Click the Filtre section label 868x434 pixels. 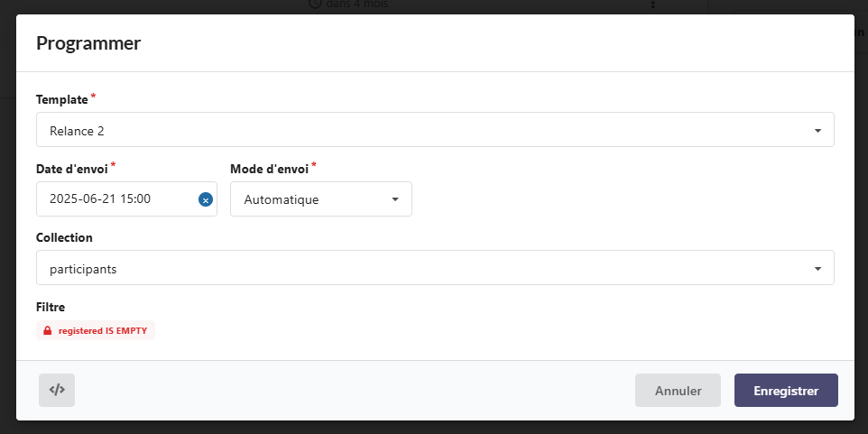point(51,307)
